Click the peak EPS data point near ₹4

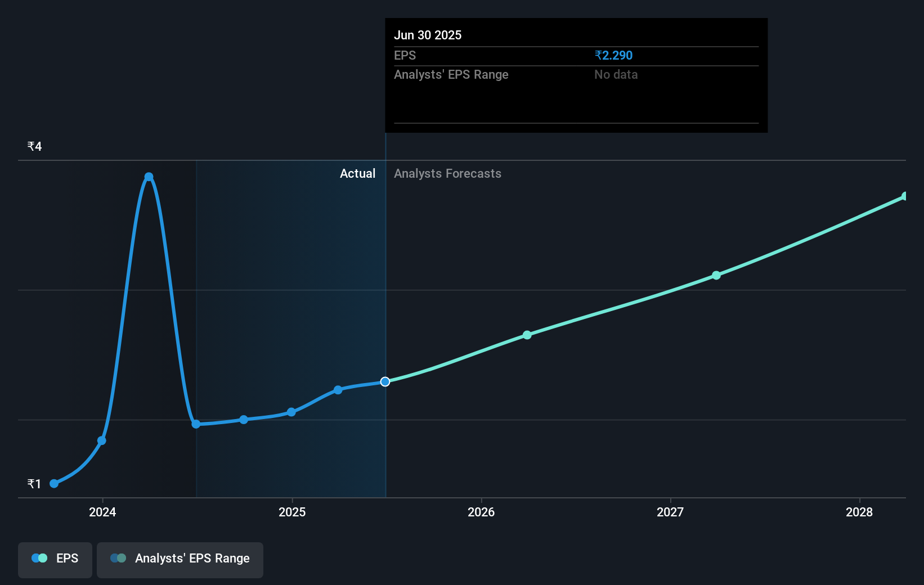point(149,177)
